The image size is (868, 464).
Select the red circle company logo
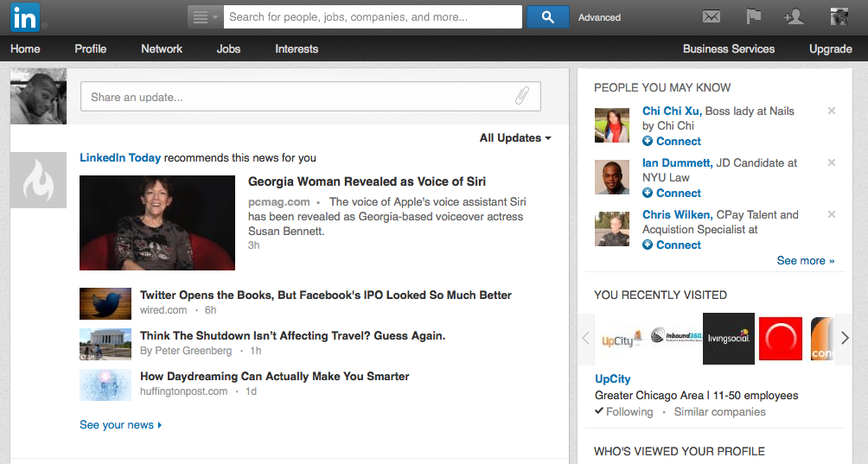781,339
